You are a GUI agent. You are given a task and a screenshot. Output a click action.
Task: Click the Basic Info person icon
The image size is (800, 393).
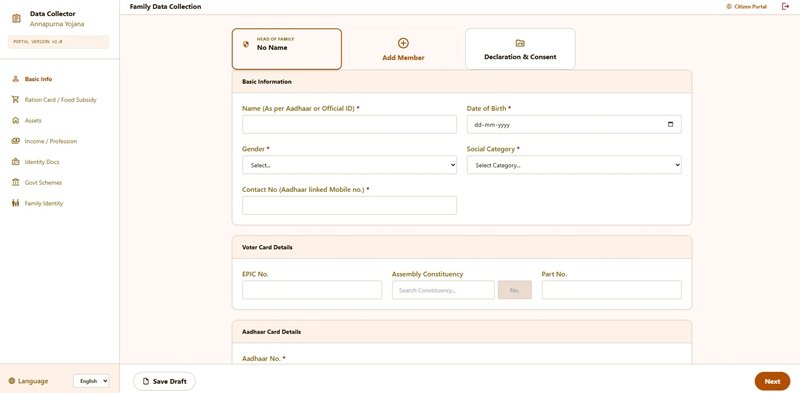pyautogui.click(x=15, y=79)
